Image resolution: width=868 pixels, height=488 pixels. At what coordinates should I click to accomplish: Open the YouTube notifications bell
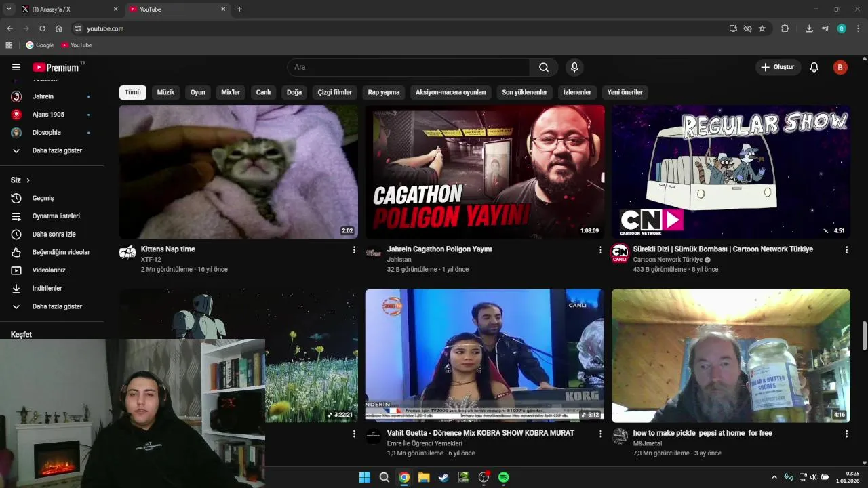point(814,67)
